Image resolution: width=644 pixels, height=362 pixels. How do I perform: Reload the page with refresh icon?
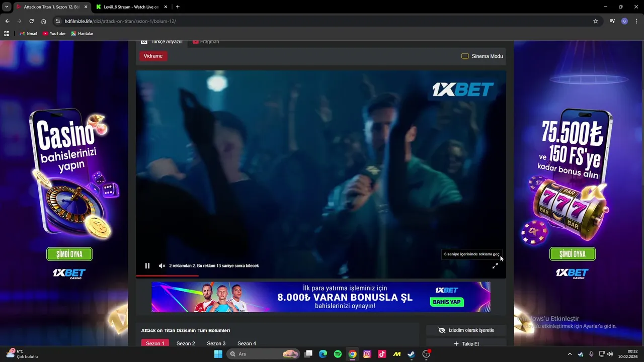[31, 21]
